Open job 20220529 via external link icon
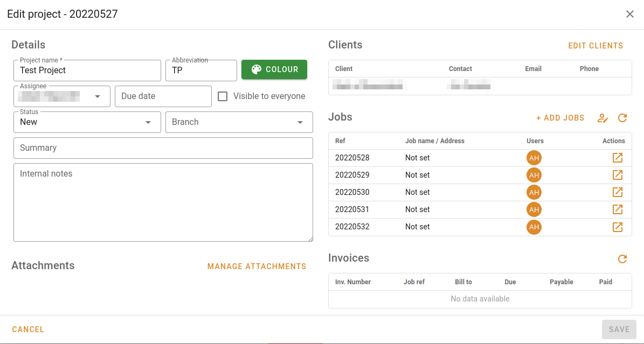Image resolution: width=644 pixels, height=344 pixels. pyautogui.click(x=618, y=175)
